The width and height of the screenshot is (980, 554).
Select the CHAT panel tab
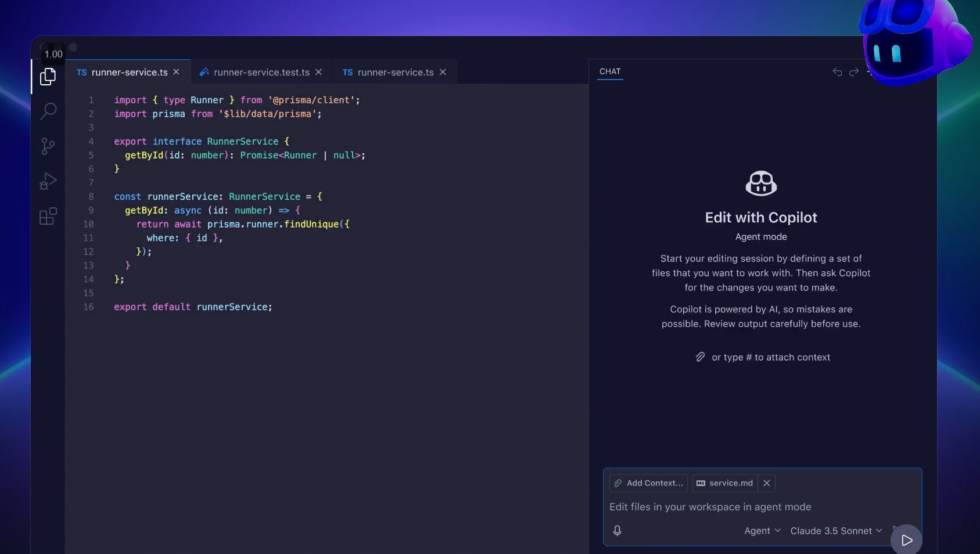(x=610, y=71)
